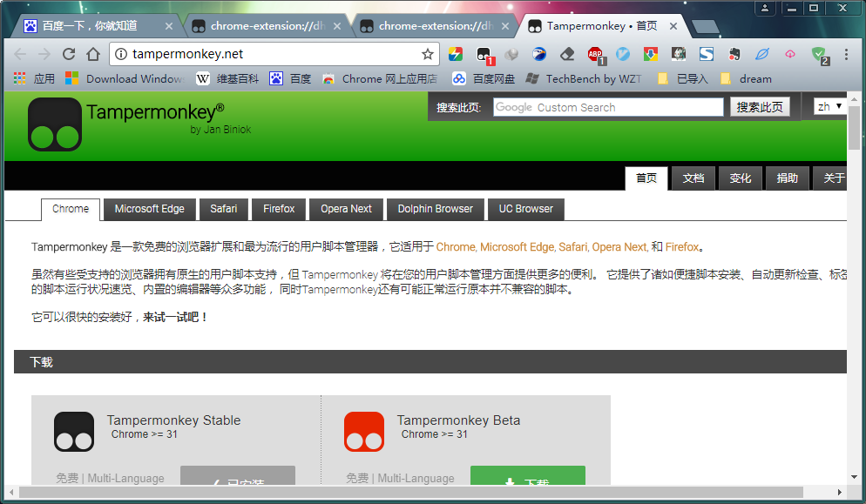Open the blue S extension icon
Viewport: 866px width, 504px height.
(x=707, y=54)
